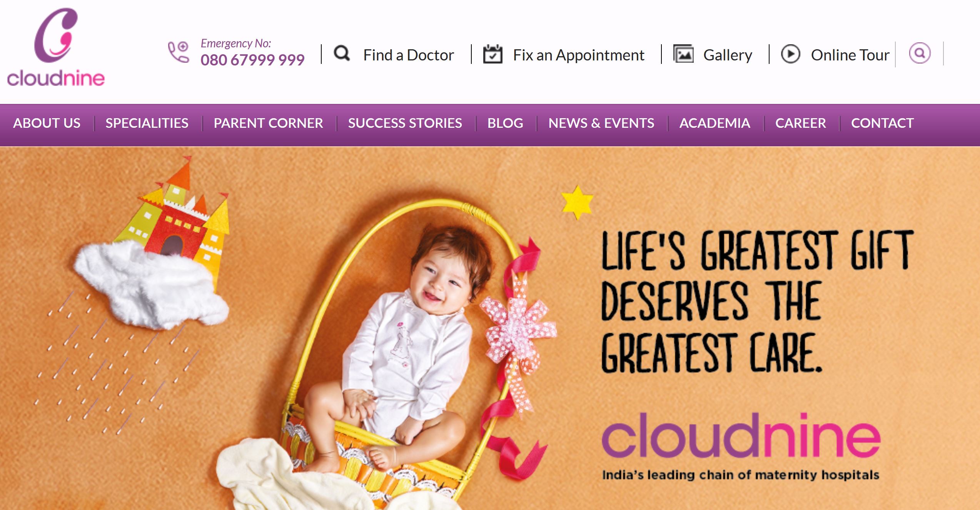Click the emergency phone icon

[x=179, y=52]
